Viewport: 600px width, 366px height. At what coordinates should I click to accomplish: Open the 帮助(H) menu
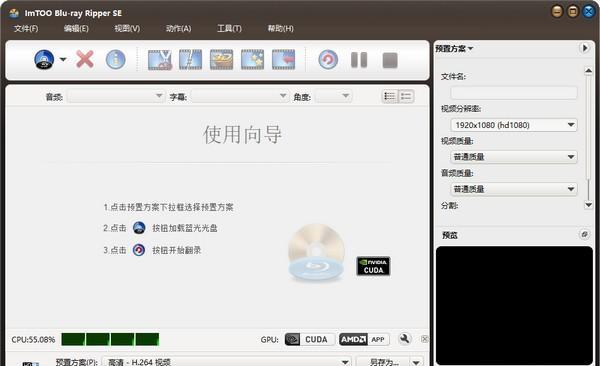click(280, 29)
